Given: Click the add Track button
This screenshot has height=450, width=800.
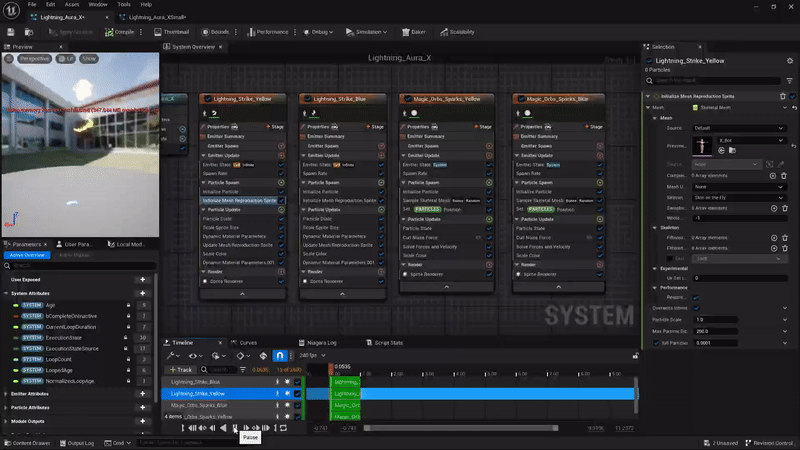Looking at the screenshot, I should (x=180, y=370).
